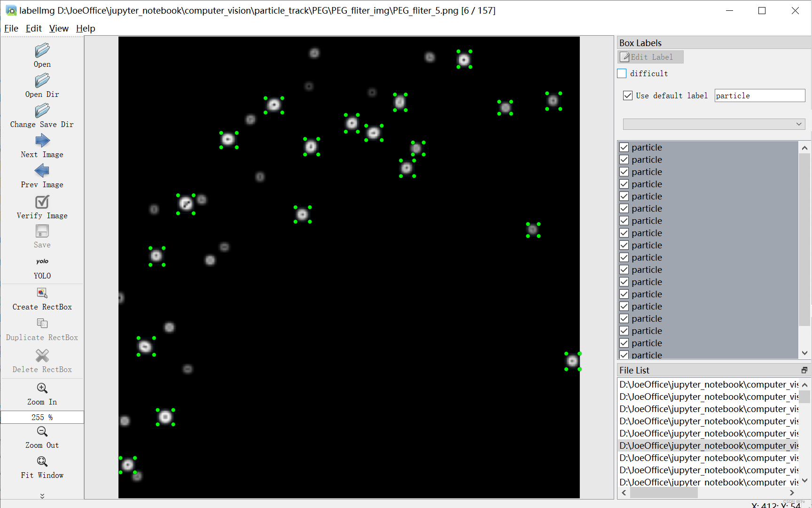The width and height of the screenshot is (812, 508).
Task: Expand the collapsed toolbar chevron at bottom
Action: 42,496
